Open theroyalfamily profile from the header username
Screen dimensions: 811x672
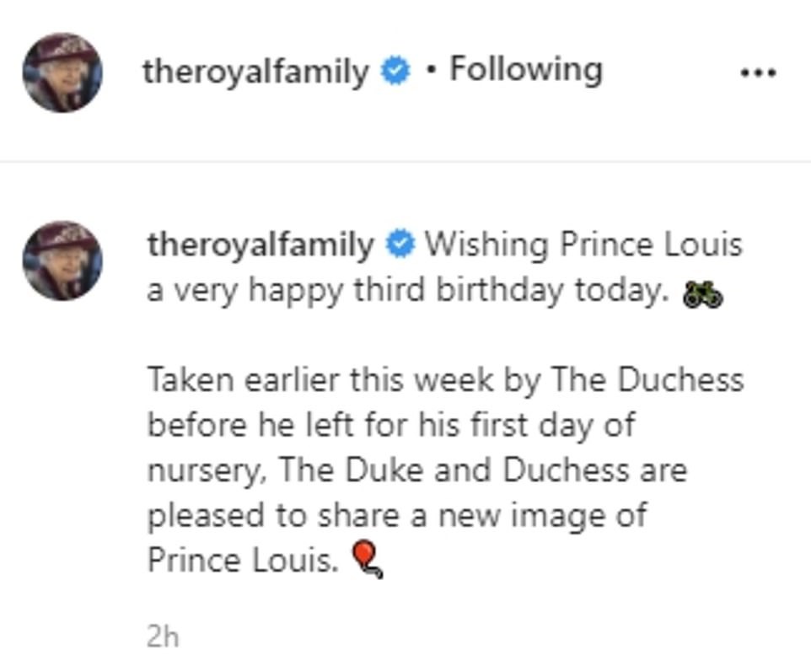255,72
